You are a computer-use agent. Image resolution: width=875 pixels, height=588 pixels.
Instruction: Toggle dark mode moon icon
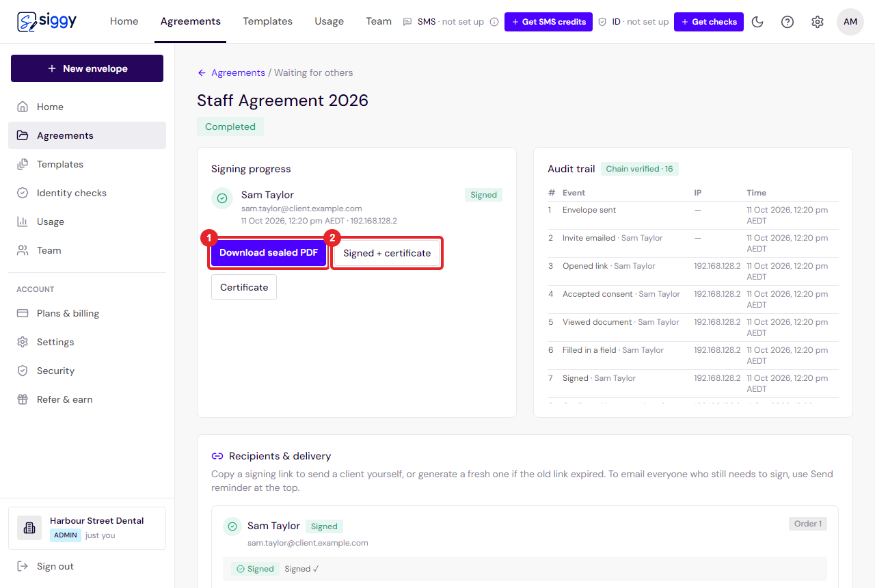pos(757,22)
